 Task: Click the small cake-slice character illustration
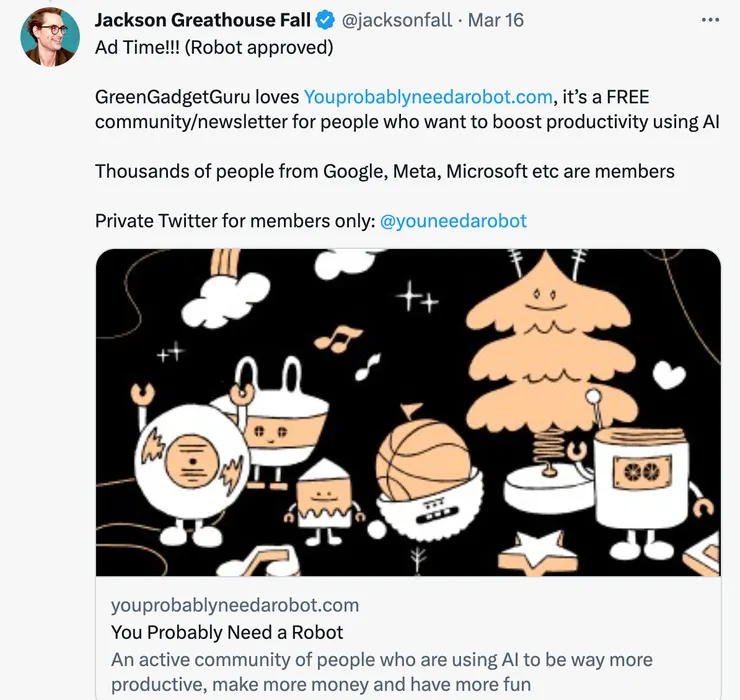pyautogui.click(x=322, y=495)
